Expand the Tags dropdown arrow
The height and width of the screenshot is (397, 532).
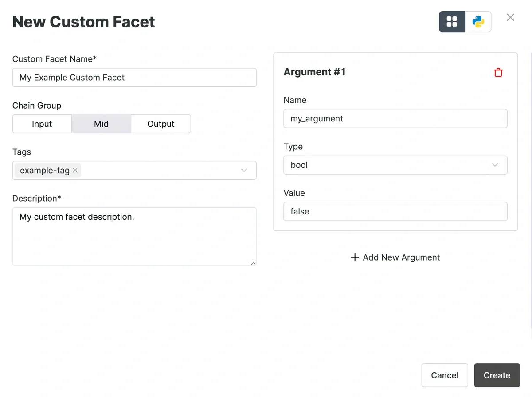244,170
